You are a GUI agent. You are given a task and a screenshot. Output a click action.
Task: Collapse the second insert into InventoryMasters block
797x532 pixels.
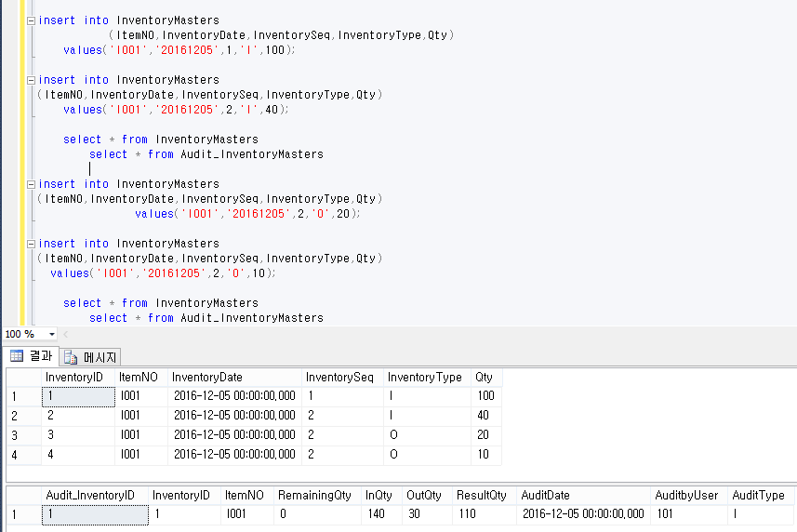(31, 80)
